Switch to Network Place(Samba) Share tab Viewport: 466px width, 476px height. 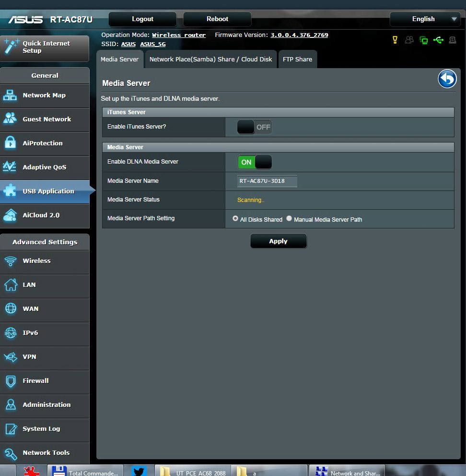[210, 59]
